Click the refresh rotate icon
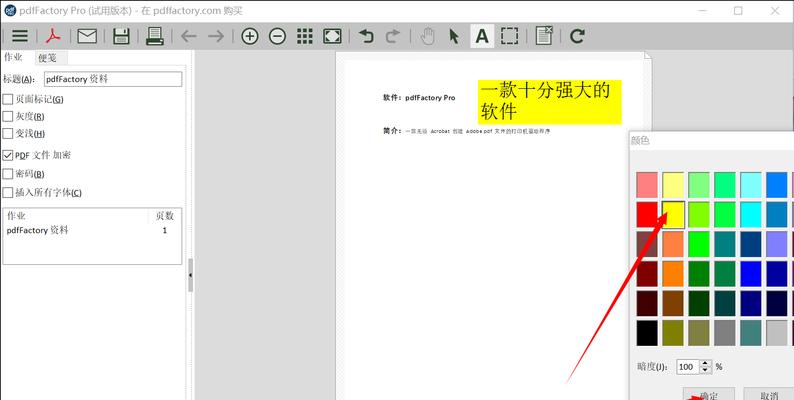This screenshot has height=400, width=794. click(x=577, y=36)
